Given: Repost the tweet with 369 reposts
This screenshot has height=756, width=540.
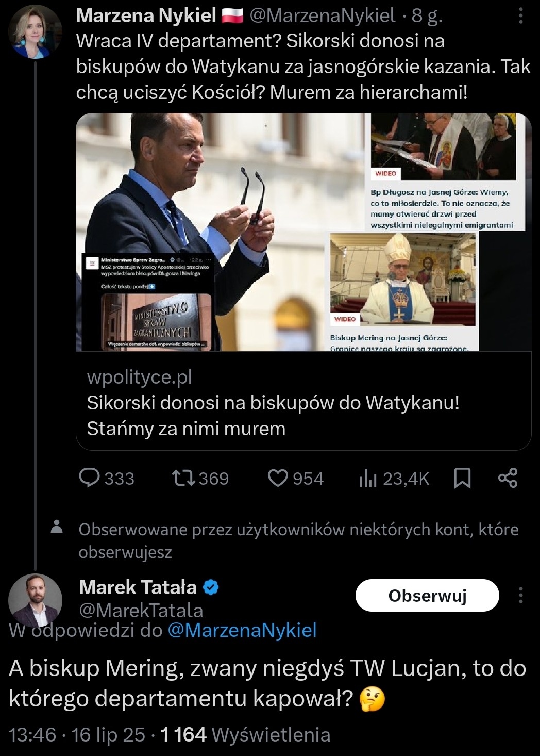Looking at the screenshot, I should tap(184, 478).
